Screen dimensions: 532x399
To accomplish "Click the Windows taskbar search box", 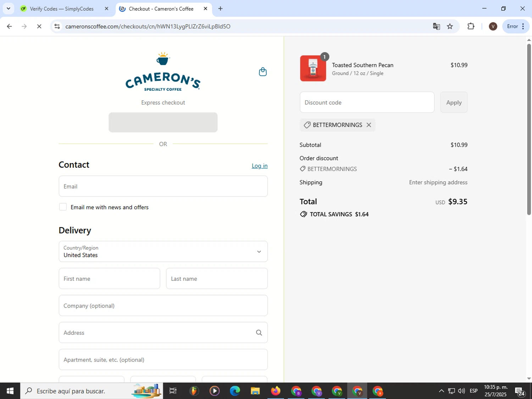I will pyautogui.click(x=92, y=391).
